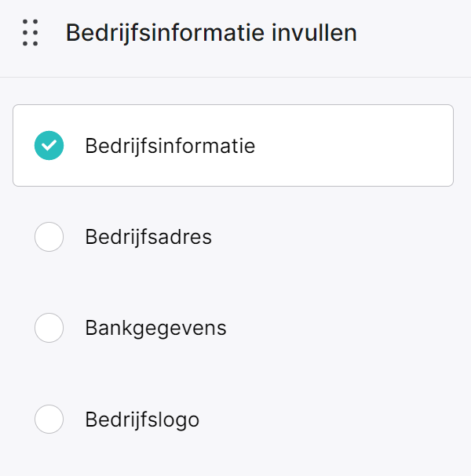
Task: Click the Bedrijfsinformatie label in the card
Action: (x=170, y=147)
